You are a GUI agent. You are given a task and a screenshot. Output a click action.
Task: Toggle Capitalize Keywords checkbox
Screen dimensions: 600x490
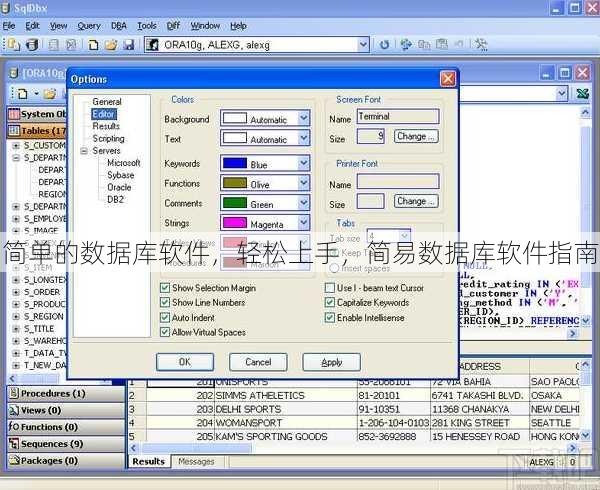[329, 303]
